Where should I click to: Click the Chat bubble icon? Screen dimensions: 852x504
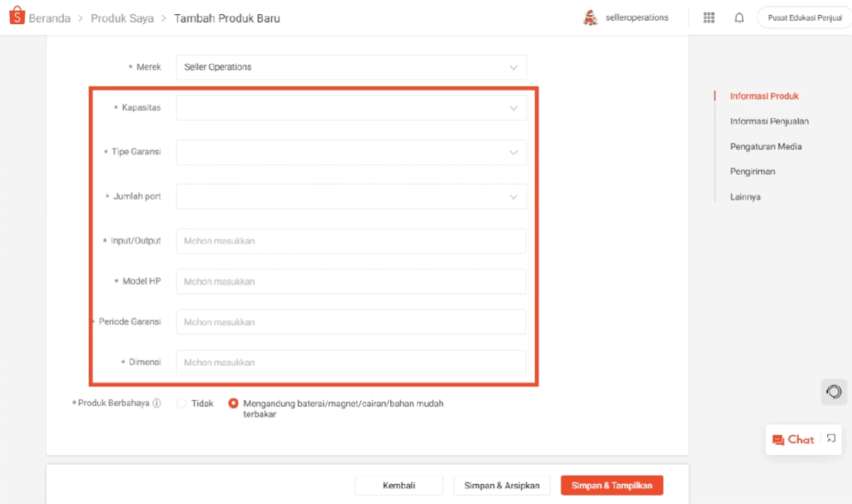[x=778, y=440]
